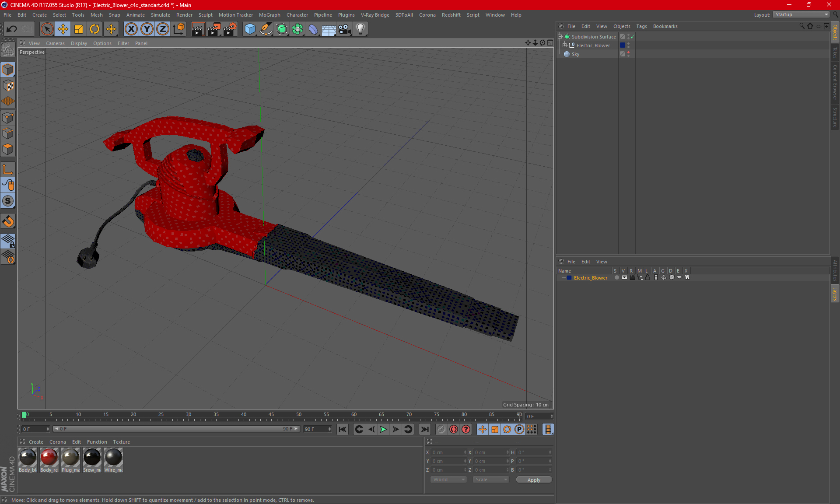Add a camera object
840x504 pixels.
click(x=345, y=29)
